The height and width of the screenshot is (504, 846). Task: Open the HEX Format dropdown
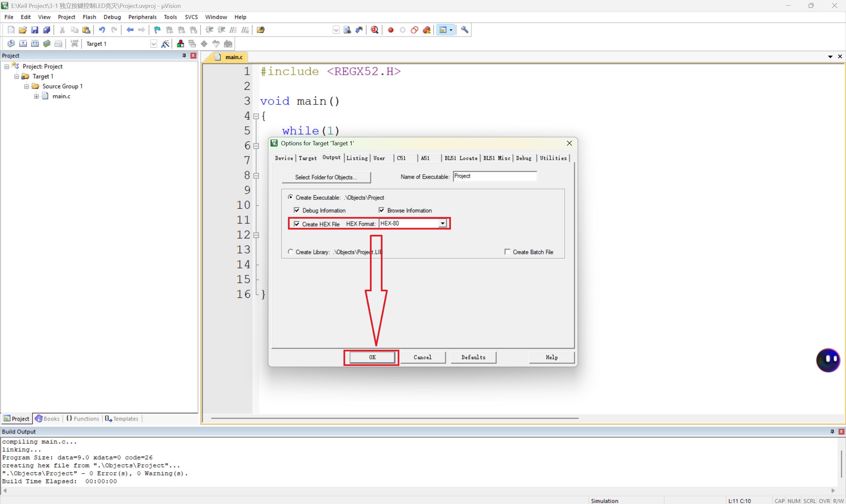pos(442,224)
